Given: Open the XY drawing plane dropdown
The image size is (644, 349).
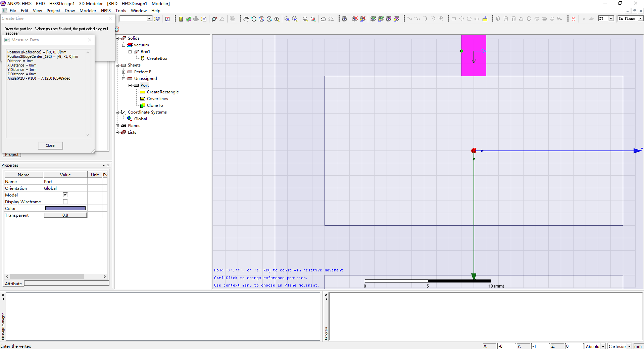Looking at the screenshot, I should click(x=606, y=18).
